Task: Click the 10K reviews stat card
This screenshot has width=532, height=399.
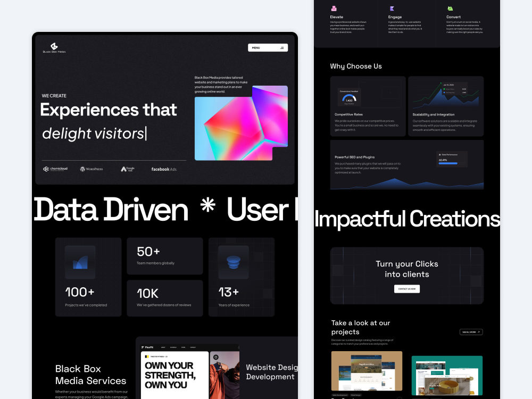Action: (165, 298)
